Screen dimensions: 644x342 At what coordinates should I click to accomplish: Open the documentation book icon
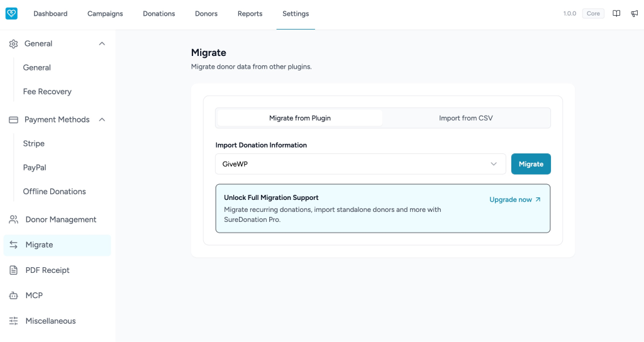pos(616,14)
